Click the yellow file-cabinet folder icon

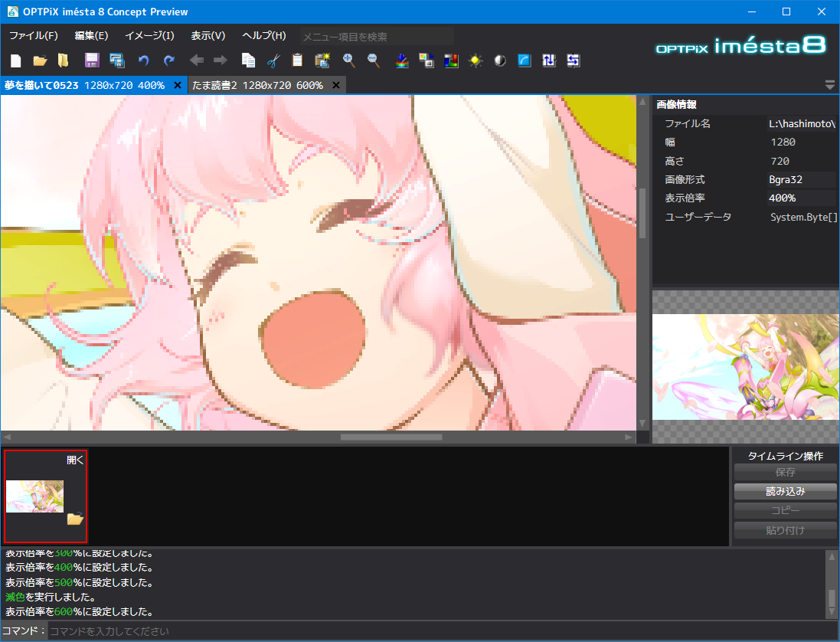tap(64, 61)
